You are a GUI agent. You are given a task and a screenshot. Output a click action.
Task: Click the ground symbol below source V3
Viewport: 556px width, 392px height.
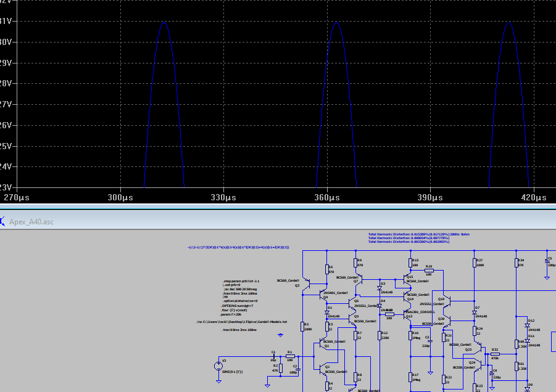point(218,381)
